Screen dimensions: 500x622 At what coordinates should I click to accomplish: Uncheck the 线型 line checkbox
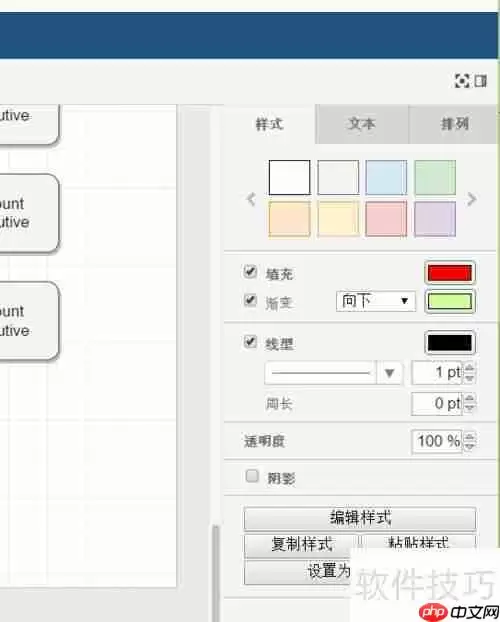pyautogui.click(x=250, y=342)
